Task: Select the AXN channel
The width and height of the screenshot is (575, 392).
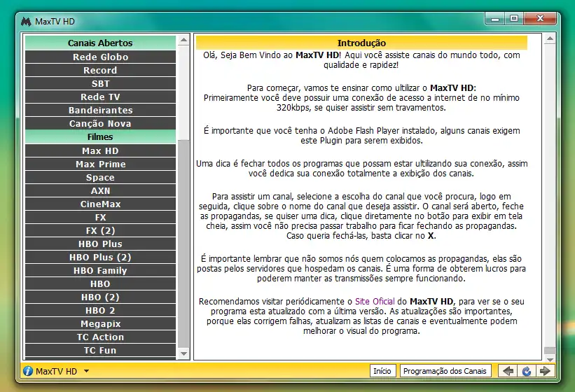Action: click(x=100, y=190)
